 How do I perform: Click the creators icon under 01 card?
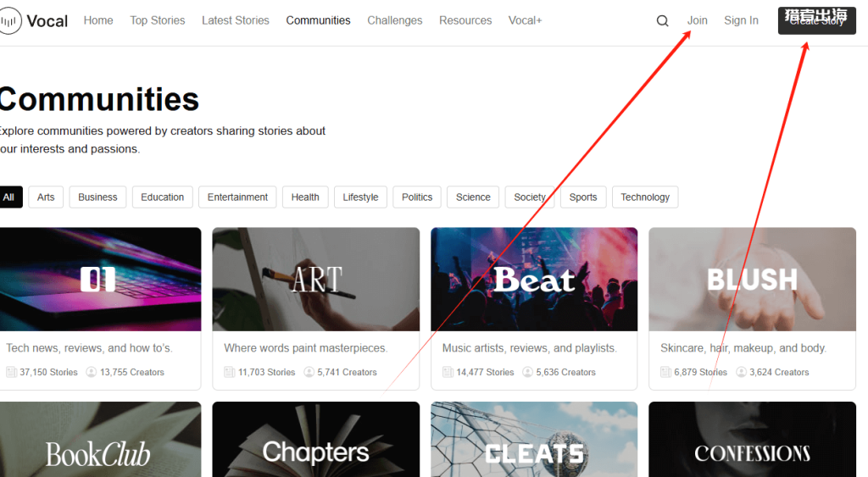coord(92,372)
